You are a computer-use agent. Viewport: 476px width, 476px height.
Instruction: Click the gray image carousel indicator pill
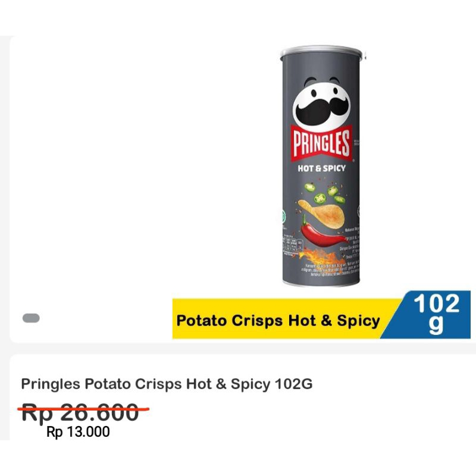[31, 318]
